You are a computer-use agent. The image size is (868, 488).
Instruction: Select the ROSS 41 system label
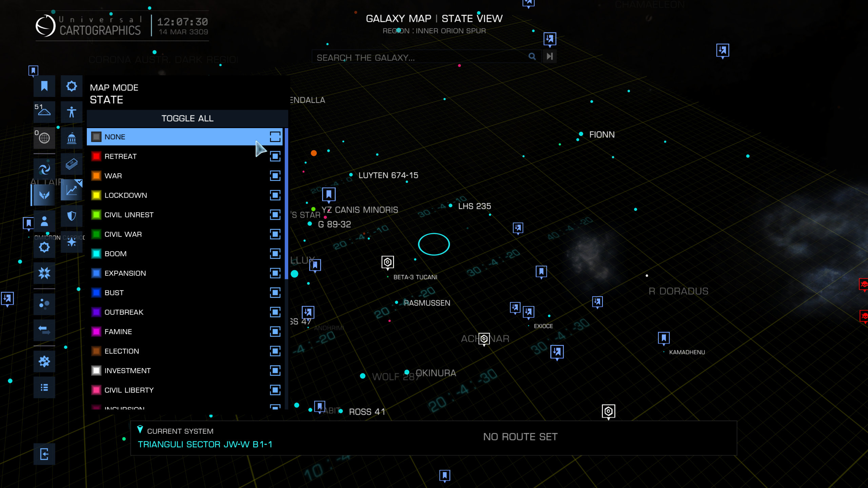click(x=367, y=412)
